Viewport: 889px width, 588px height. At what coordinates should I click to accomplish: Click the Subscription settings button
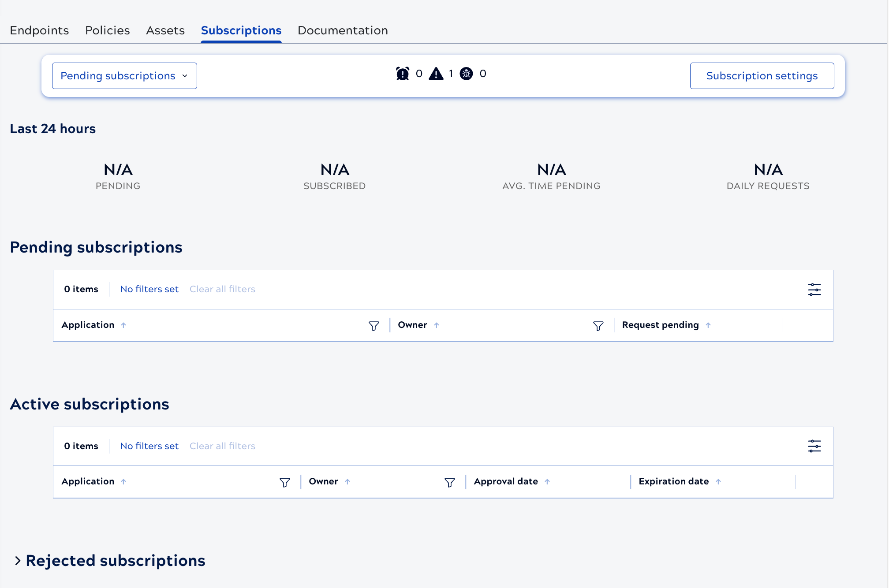(762, 76)
